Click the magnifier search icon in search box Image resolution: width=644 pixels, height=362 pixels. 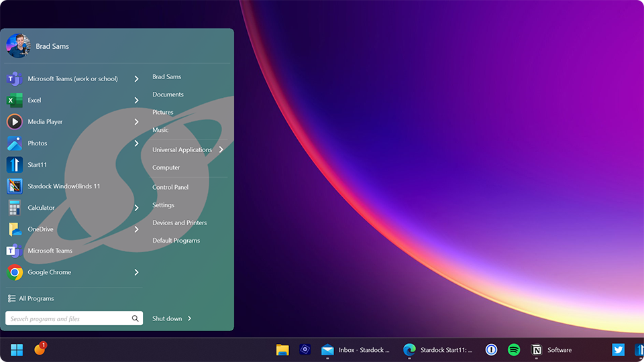tap(135, 318)
